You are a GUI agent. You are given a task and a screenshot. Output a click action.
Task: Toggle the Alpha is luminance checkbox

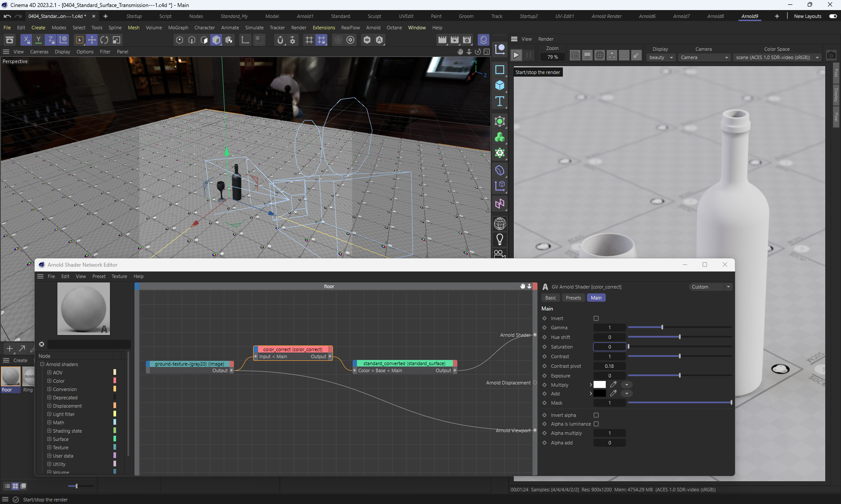596,424
